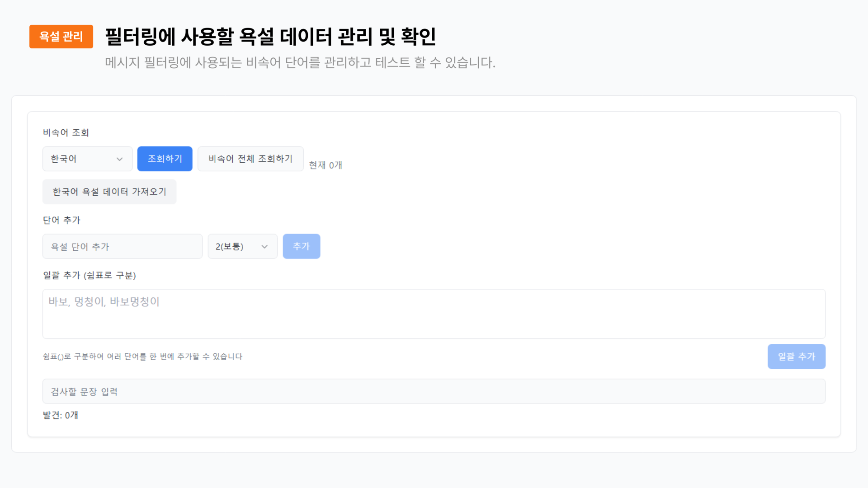Click 한국어 욕설 데이터 가져오기 button
Viewport: 868px width, 488px height.
click(109, 192)
